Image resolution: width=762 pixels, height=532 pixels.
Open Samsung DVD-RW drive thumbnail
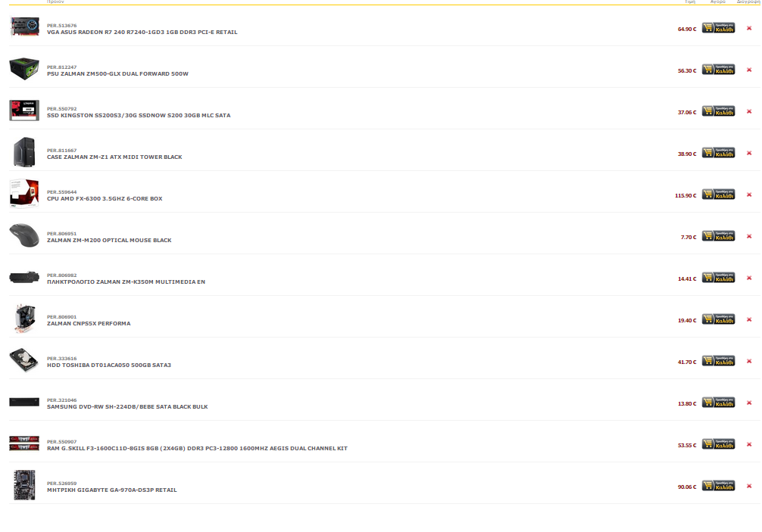[24, 402]
